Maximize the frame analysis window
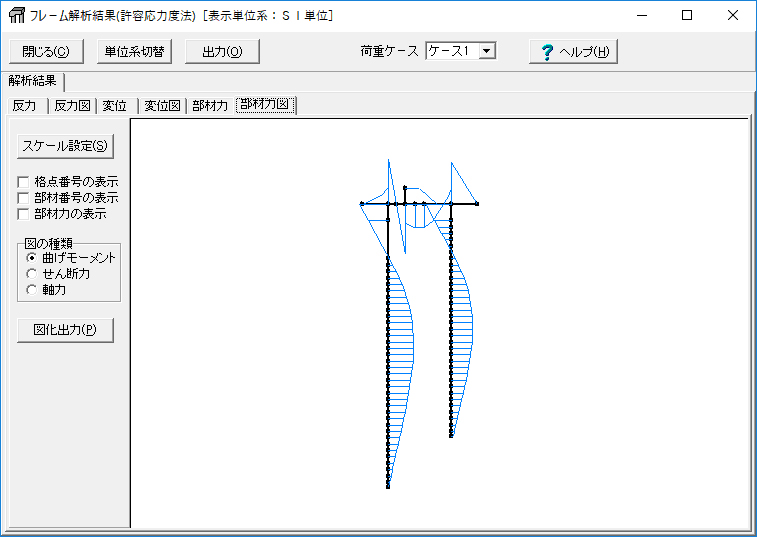757x537 pixels. click(x=687, y=15)
